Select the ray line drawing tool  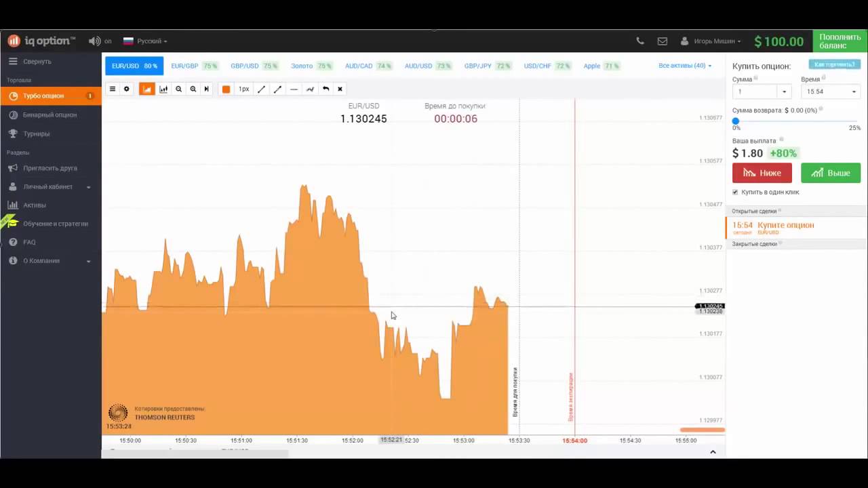277,89
